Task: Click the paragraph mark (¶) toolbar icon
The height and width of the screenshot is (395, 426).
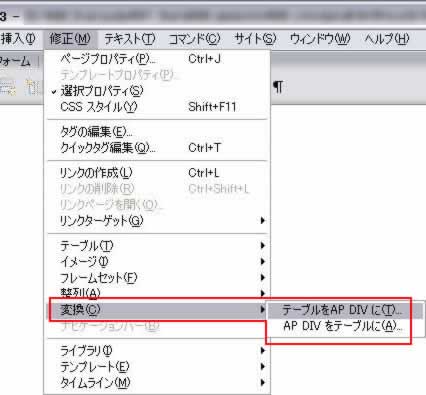Action: 278,87
